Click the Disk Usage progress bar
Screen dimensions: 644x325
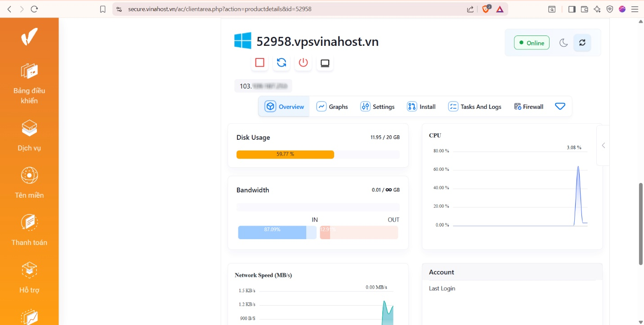coord(318,154)
